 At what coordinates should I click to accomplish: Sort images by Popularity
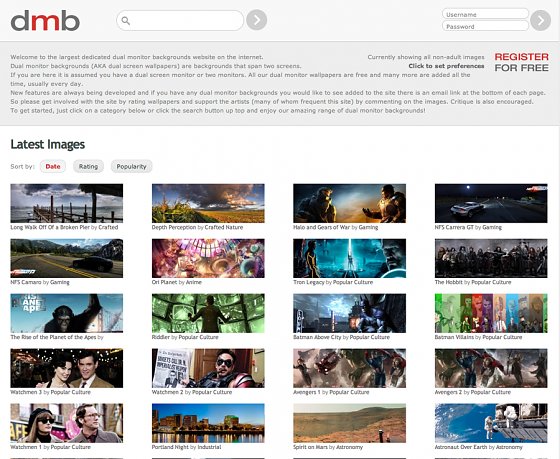click(131, 166)
